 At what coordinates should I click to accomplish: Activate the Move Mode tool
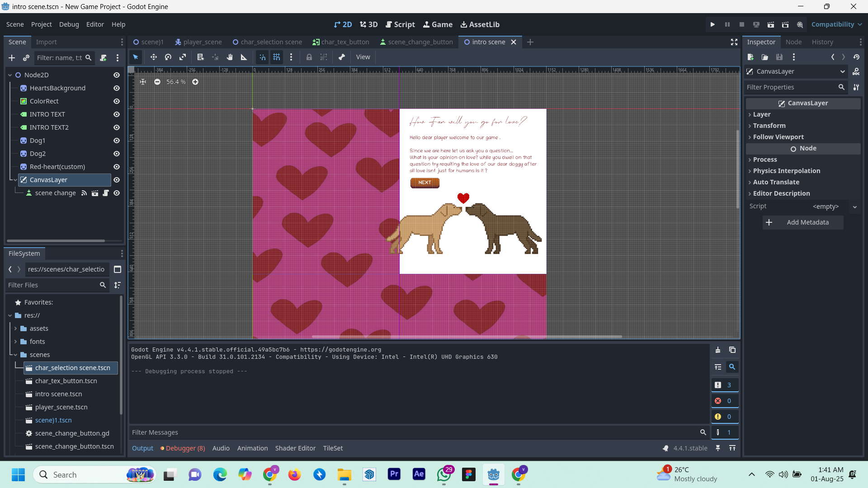[x=154, y=57]
